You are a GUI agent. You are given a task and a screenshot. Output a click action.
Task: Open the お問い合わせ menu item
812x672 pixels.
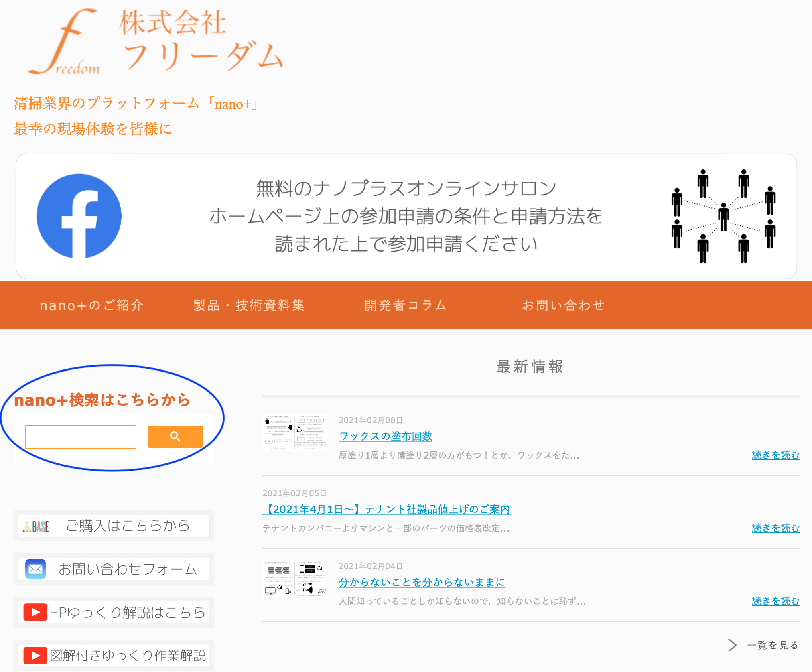[563, 305]
